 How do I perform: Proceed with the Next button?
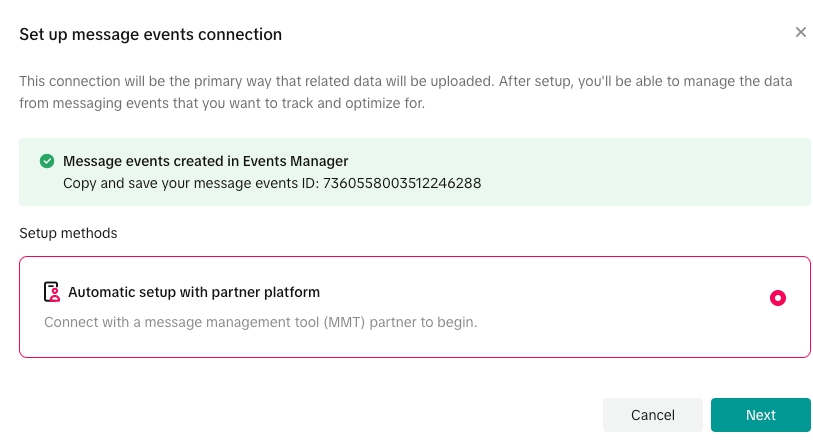(x=760, y=415)
